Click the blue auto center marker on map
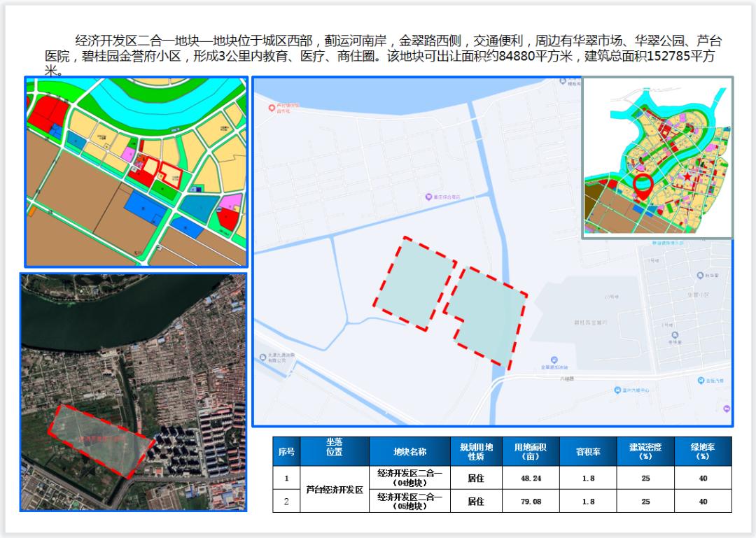Image resolution: width=756 pixels, height=538 pixels. tap(617, 390)
